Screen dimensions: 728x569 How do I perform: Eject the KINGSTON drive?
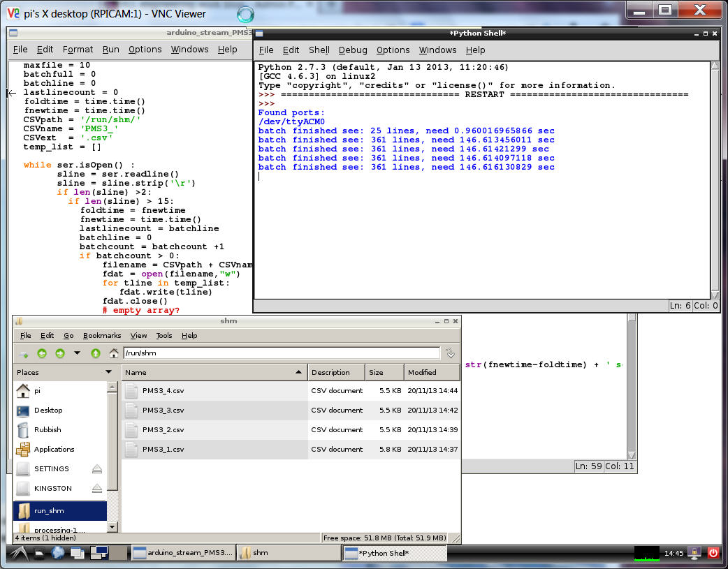click(x=97, y=488)
